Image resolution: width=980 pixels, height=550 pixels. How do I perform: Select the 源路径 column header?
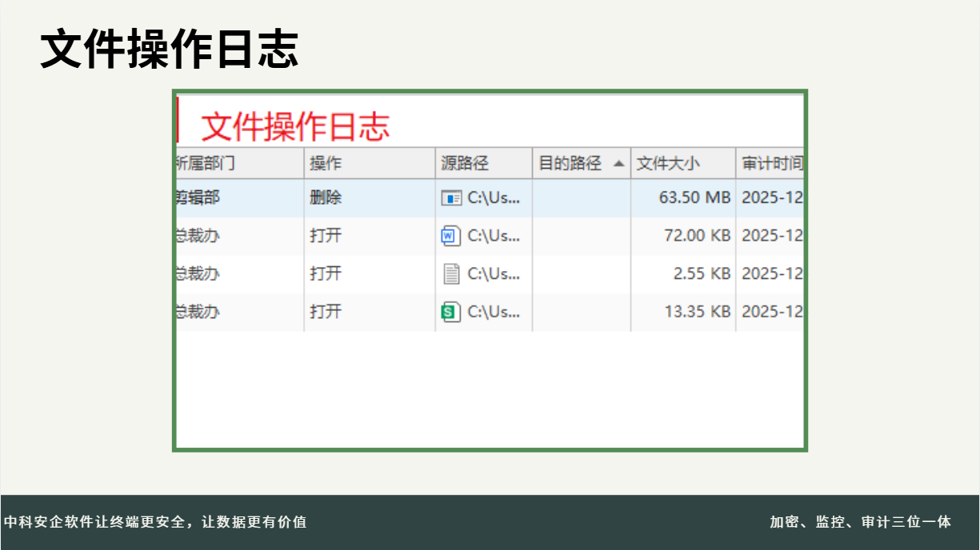click(465, 164)
